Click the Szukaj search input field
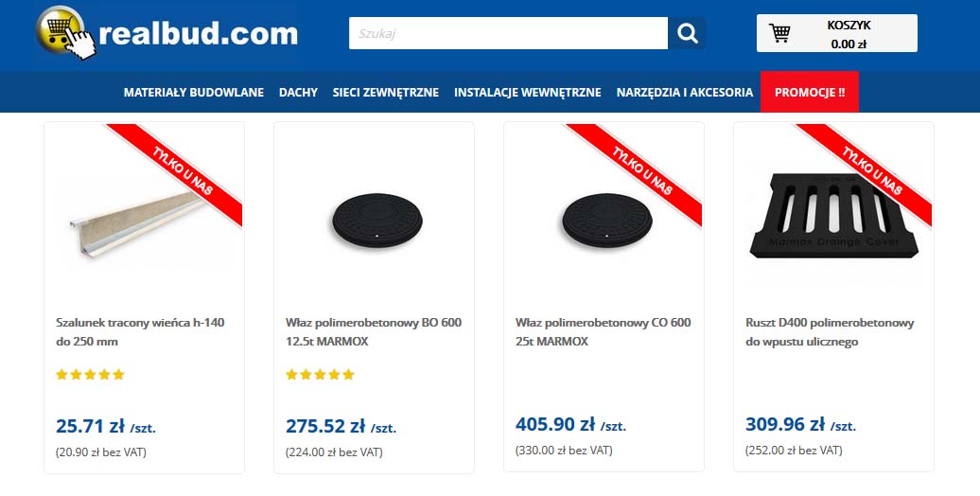Image resolution: width=980 pixels, height=496 pixels. (x=508, y=34)
